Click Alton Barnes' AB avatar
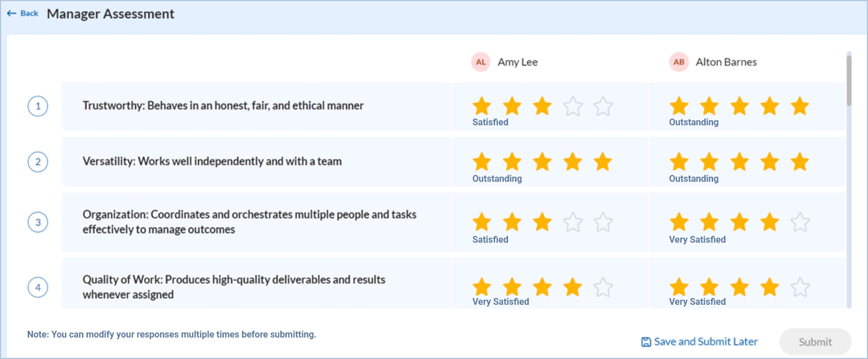This screenshot has height=359, width=868. click(x=679, y=62)
